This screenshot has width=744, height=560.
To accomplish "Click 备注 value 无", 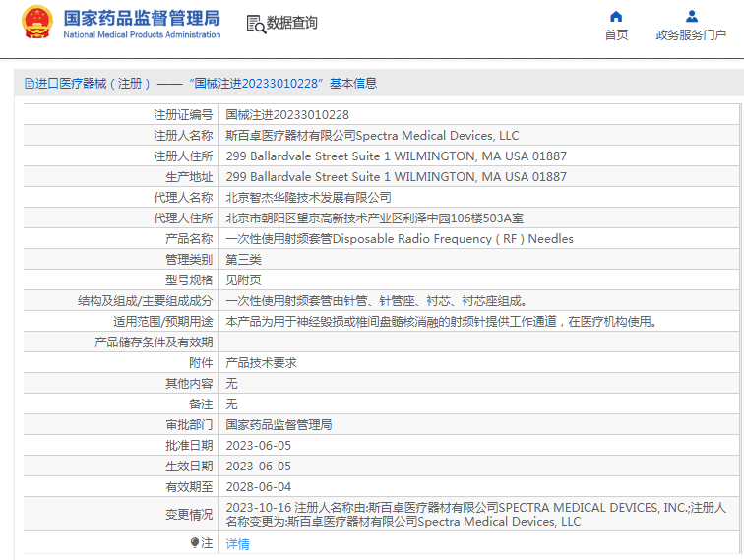I will tap(231, 404).
